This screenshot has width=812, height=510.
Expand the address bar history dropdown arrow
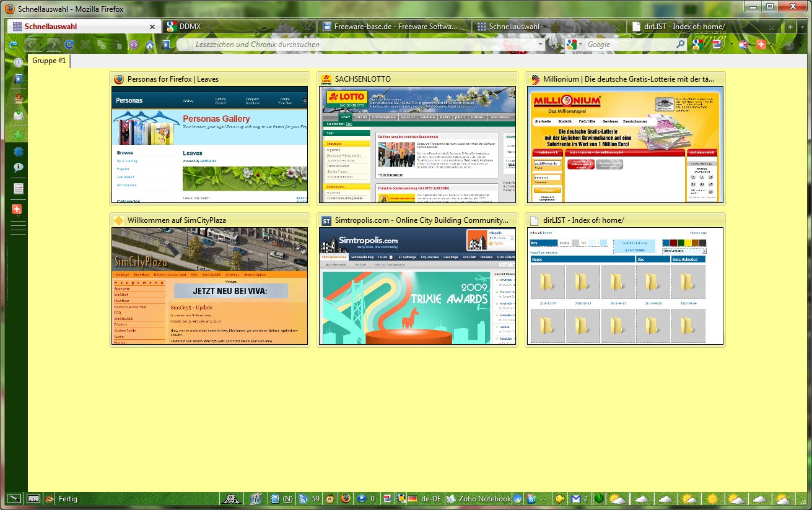pos(540,45)
